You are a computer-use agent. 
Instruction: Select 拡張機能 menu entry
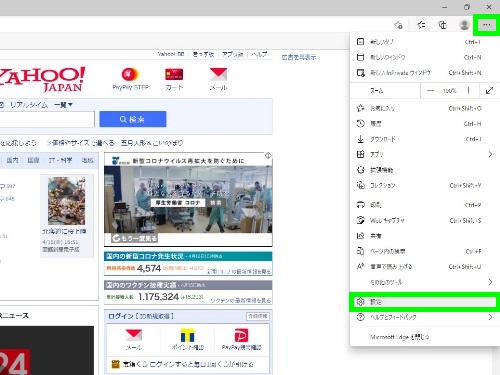pos(424,170)
